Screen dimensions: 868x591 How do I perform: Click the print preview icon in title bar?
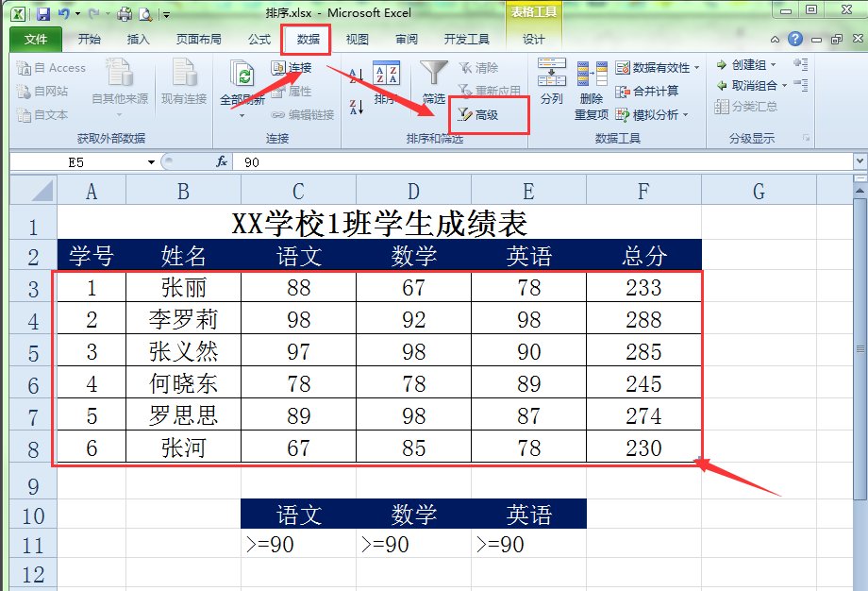click(x=145, y=13)
